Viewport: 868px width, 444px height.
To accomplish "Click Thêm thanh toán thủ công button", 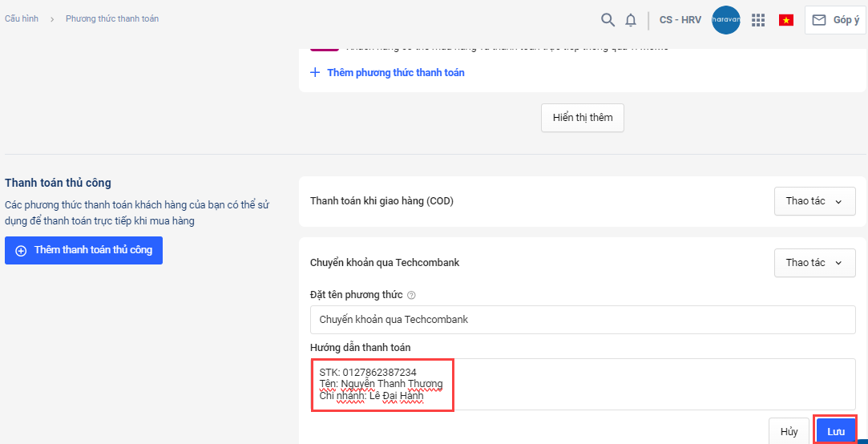I will point(83,250).
